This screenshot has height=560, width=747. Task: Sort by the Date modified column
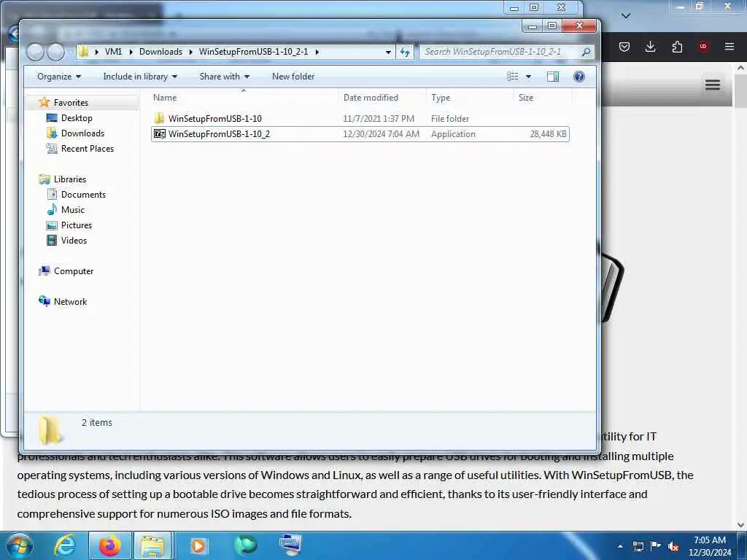tap(384, 98)
